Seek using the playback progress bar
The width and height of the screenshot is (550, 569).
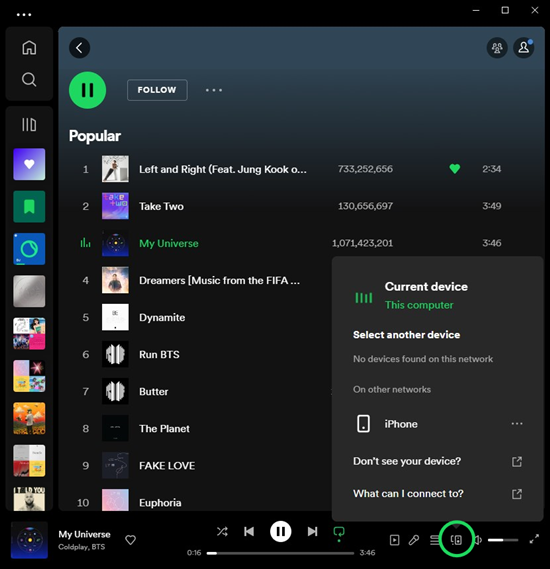click(x=280, y=553)
